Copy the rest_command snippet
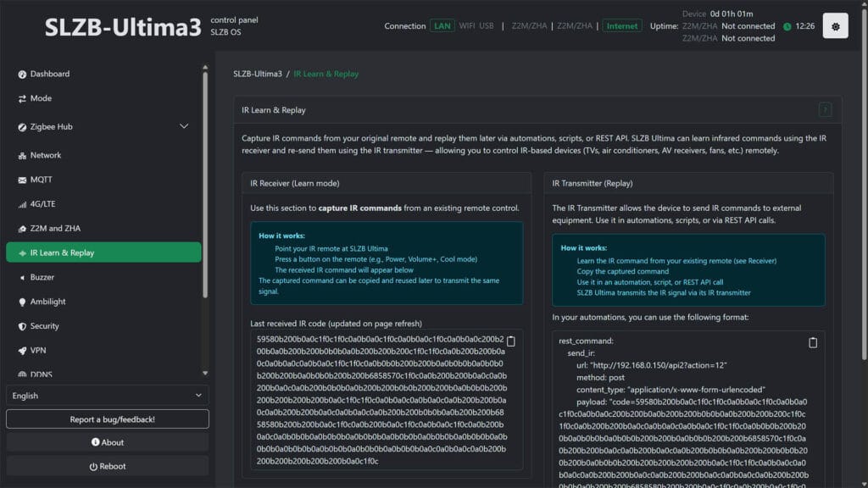This screenshot has height=488, width=868. (813, 342)
